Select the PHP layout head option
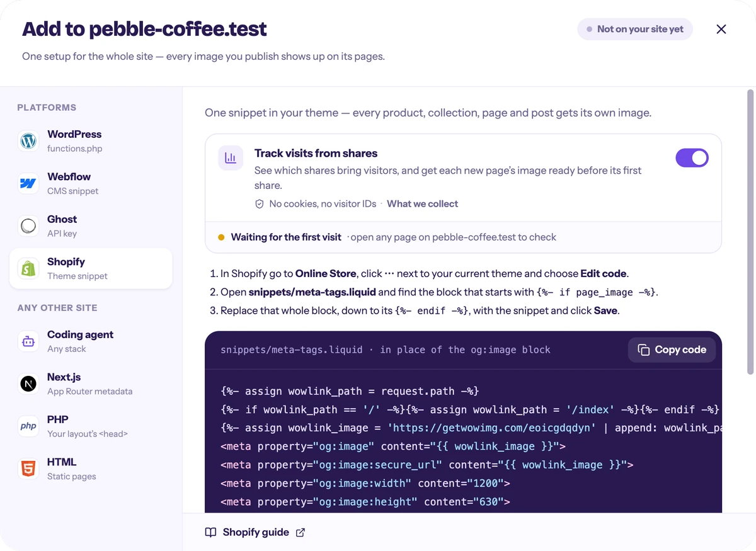 91,426
